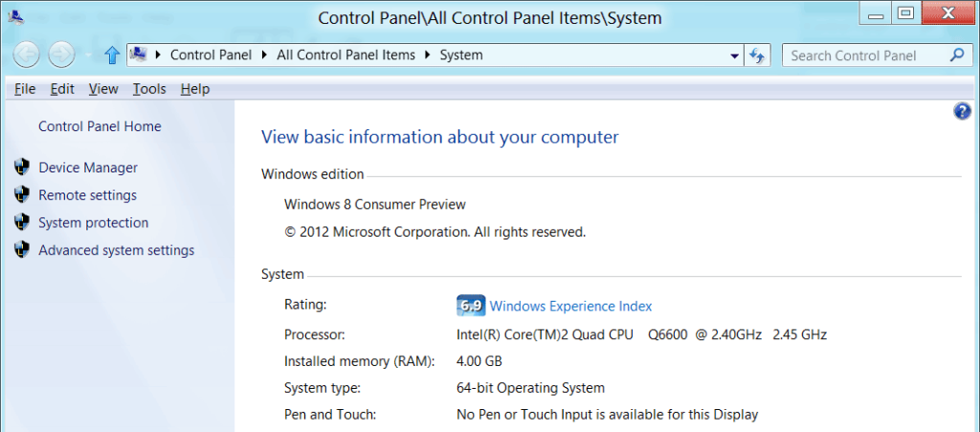Expand the recent pages dropdown arrow
The height and width of the screenshot is (432, 980).
pyautogui.click(x=88, y=56)
